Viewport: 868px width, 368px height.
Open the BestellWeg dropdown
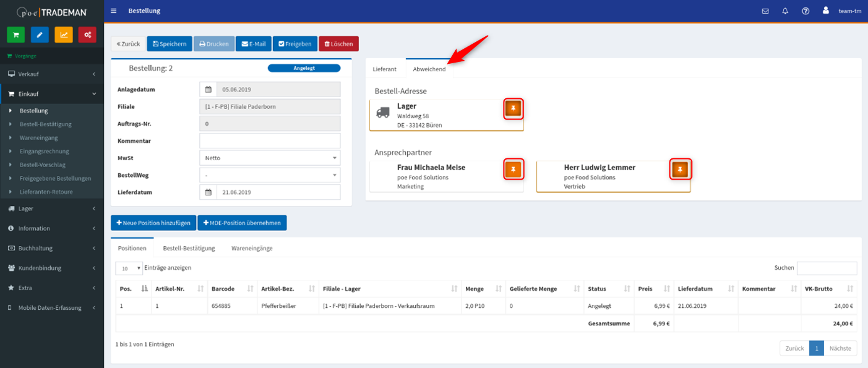tap(269, 175)
